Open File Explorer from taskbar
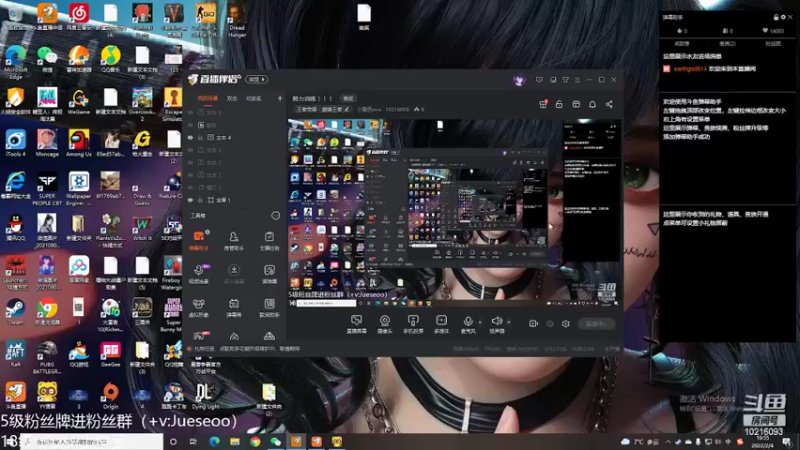800x450 pixels. point(235,442)
